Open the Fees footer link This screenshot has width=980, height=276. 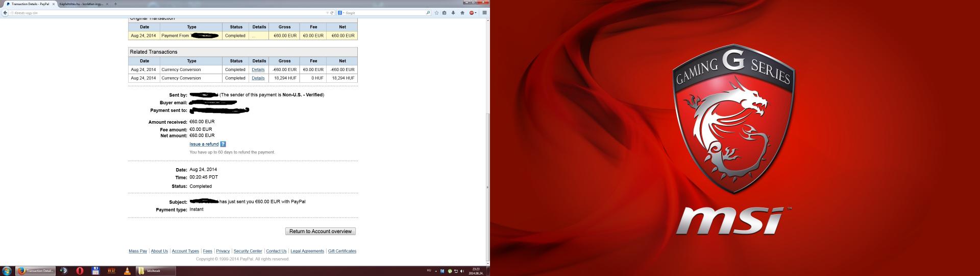coord(207,251)
